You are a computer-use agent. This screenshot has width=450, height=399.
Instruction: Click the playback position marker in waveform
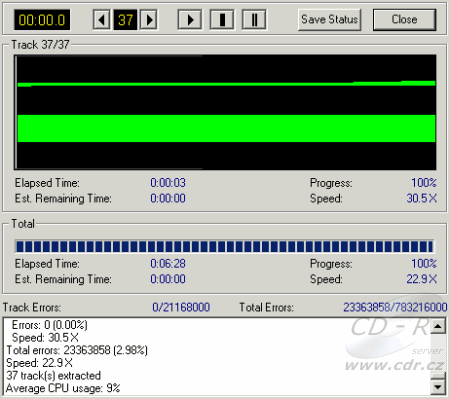point(16,112)
